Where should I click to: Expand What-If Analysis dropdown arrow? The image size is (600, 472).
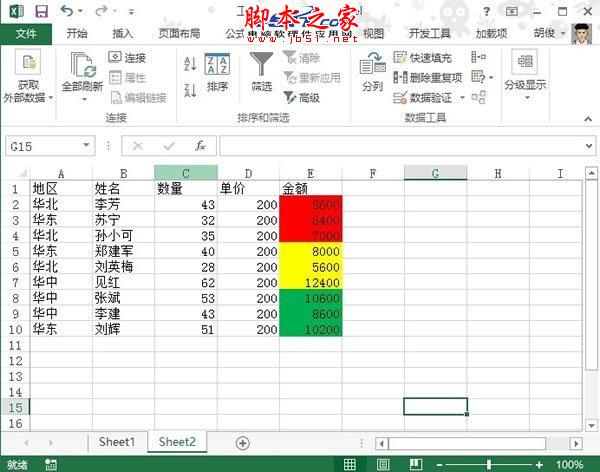pos(491,77)
